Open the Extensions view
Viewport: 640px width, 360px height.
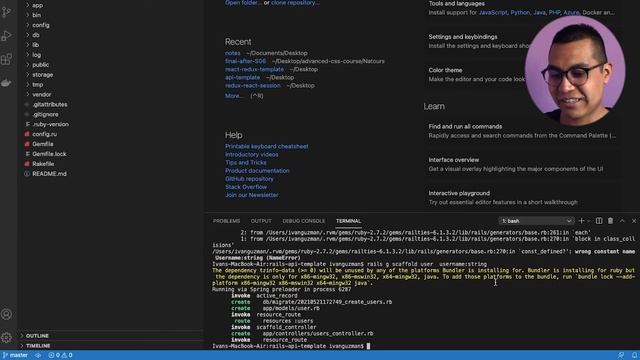7,59
